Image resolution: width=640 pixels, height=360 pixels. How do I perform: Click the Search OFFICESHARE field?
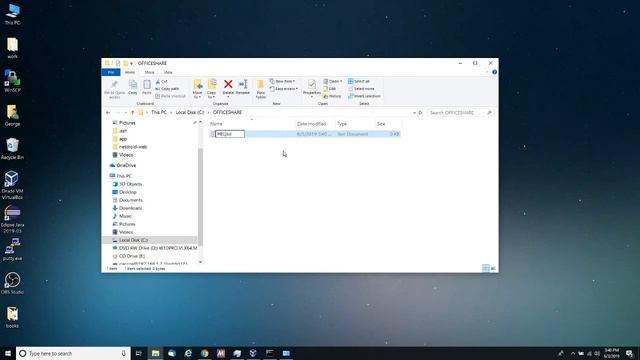[x=460, y=113]
